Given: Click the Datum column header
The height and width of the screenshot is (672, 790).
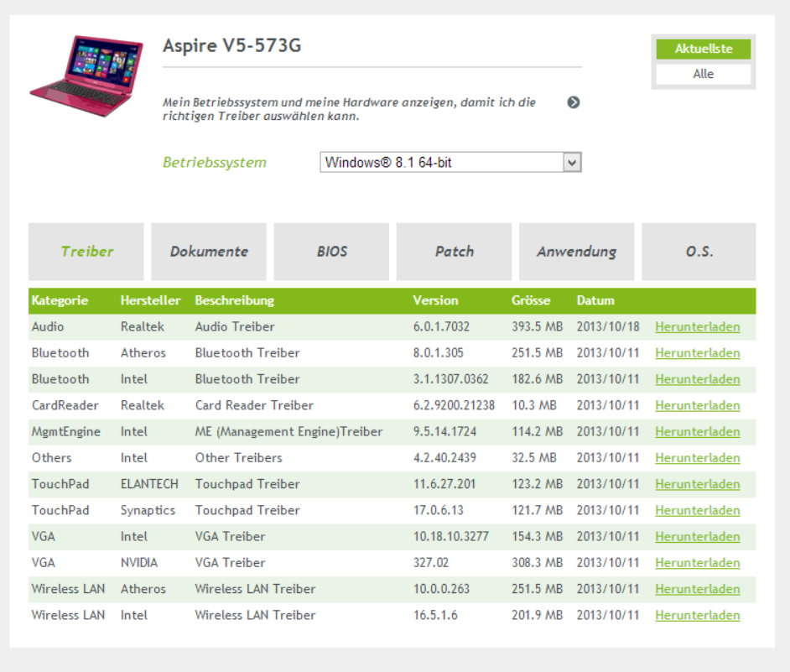Looking at the screenshot, I should (x=595, y=300).
